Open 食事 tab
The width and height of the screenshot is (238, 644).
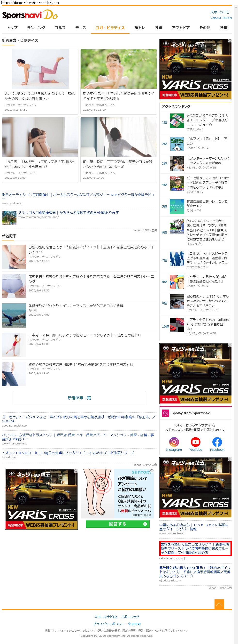click(158, 28)
